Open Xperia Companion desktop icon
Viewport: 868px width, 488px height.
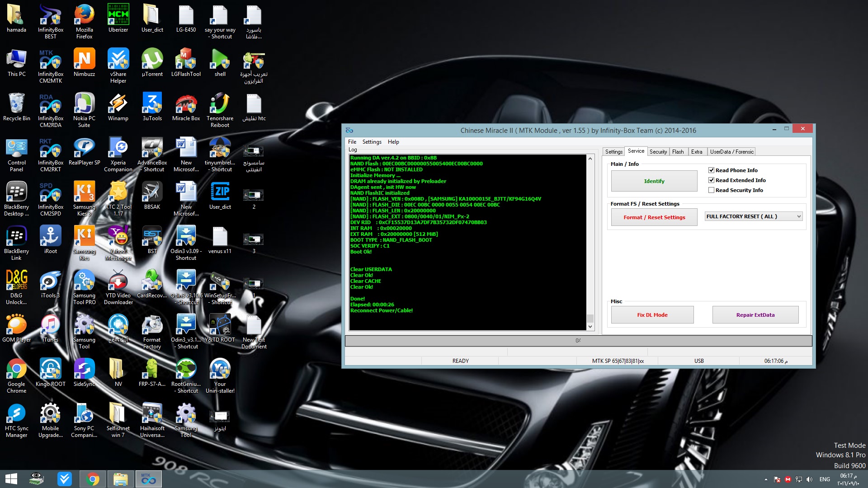point(118,154)
